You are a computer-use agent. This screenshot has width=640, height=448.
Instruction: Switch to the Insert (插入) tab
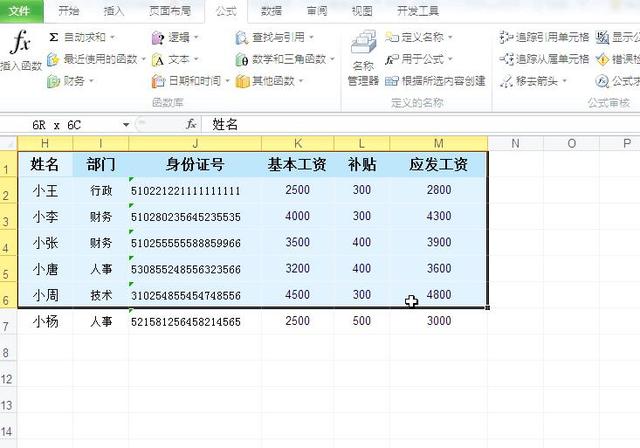(x=113, y=11)
